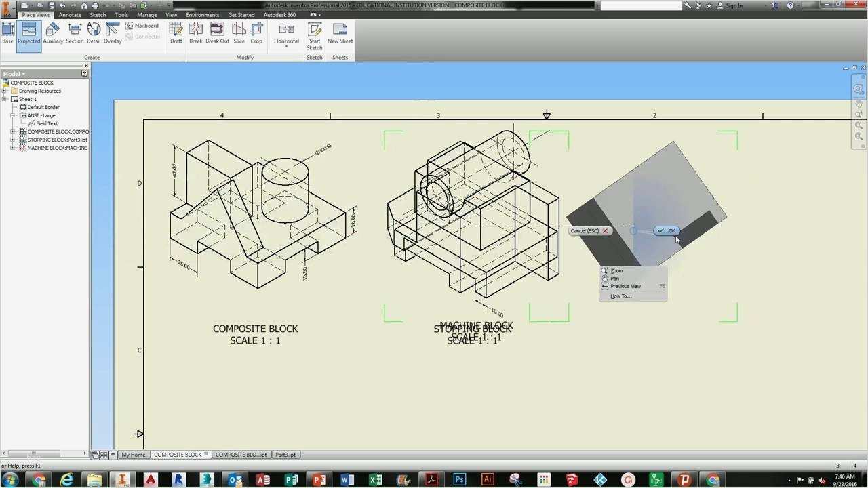This screenshot has height=488, width=868.
Task: Click Print in quick access toolbar
Action: tap(95, 5)
